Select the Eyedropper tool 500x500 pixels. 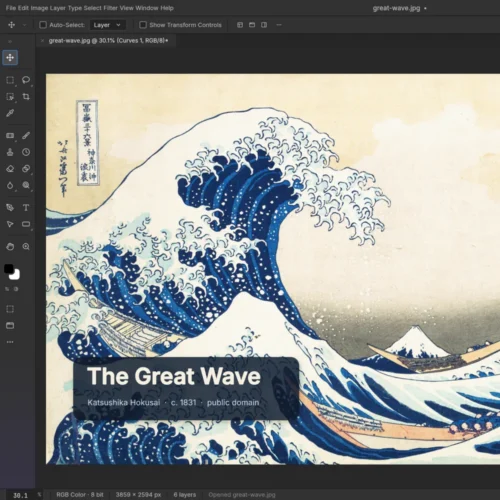point(10,113)
